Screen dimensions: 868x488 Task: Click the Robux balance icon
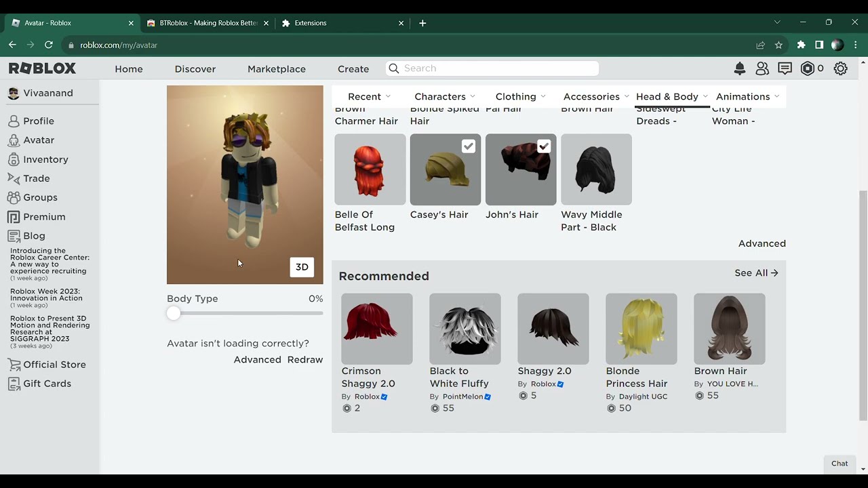click(807, 68)
